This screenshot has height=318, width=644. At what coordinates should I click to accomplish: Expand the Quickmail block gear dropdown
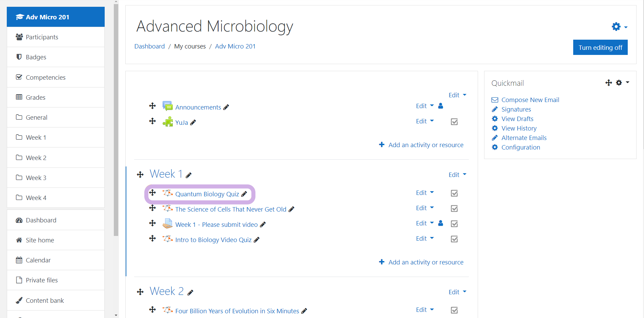click(x=622, y=83)
